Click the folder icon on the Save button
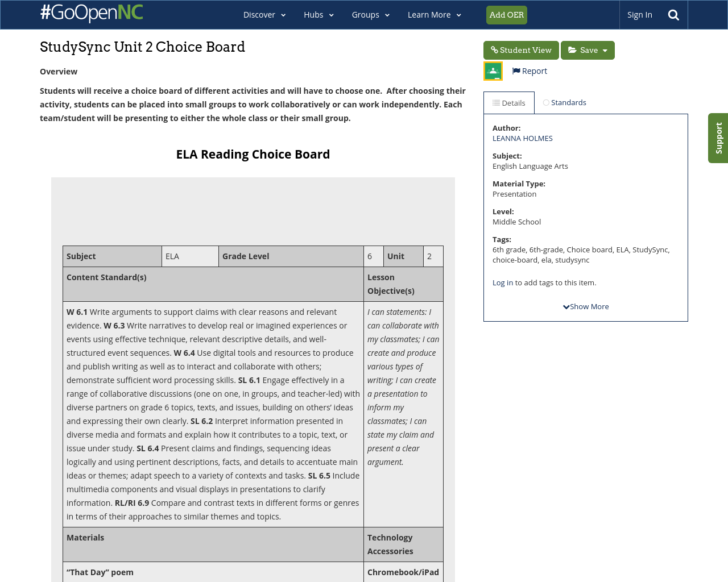 (x=574, y=50)
